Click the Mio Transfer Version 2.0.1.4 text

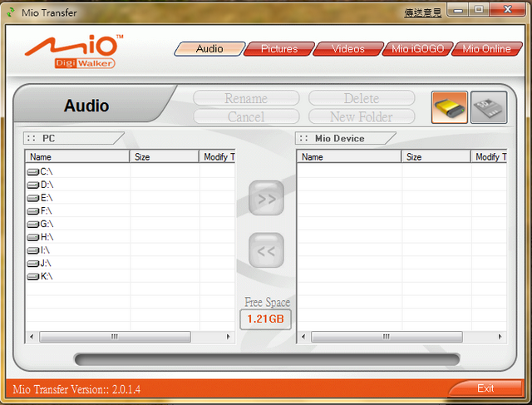[76, 389]
